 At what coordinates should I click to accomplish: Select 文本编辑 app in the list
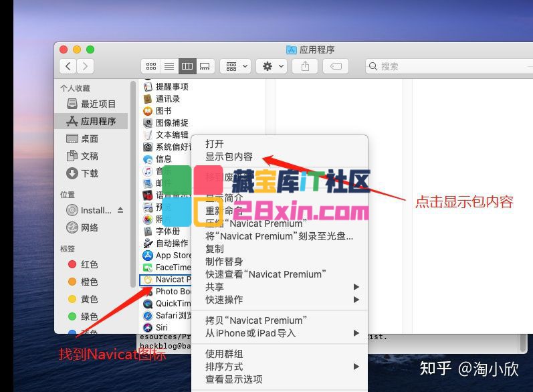[166, 135]
